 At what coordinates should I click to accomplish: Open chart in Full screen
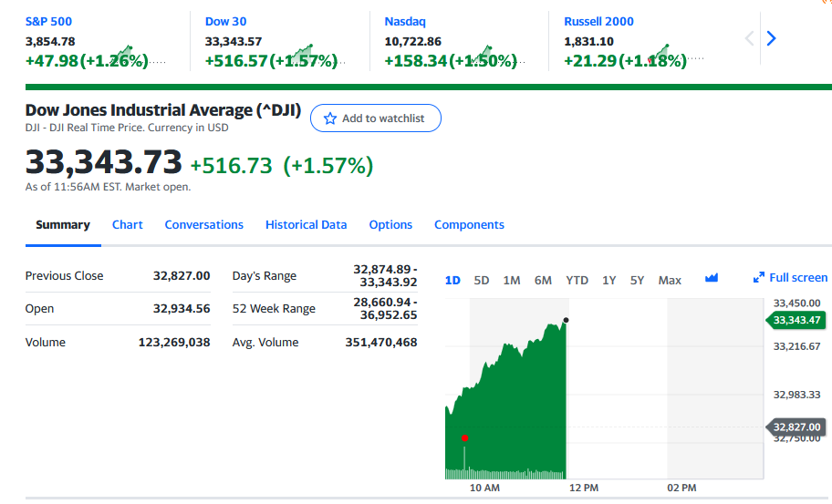tap(791, 278)
